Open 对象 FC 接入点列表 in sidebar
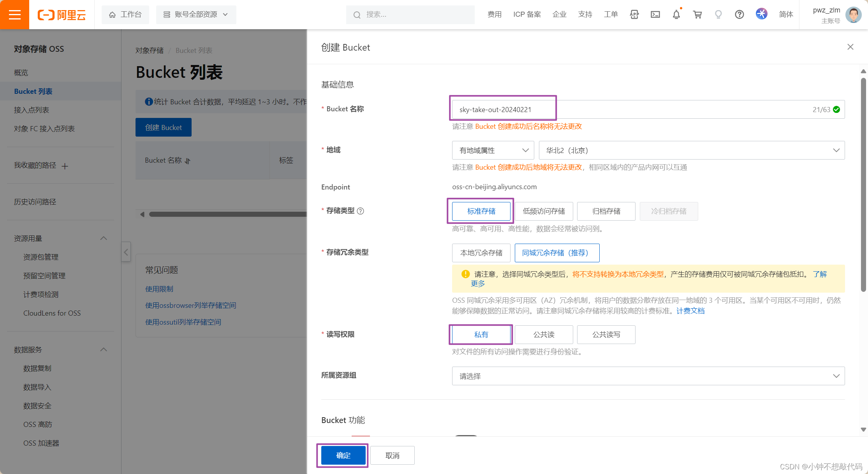The width and height of the screenshot is (868, 474). tap(44, 129)
